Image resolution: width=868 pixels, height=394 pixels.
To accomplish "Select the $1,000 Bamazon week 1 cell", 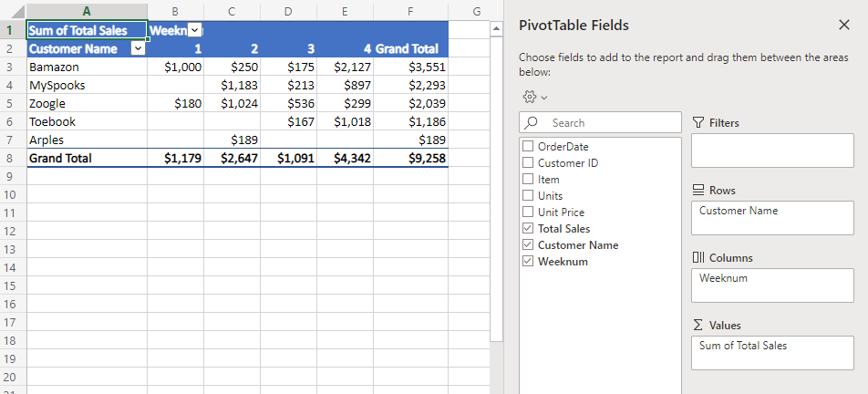I will point(175,67).
